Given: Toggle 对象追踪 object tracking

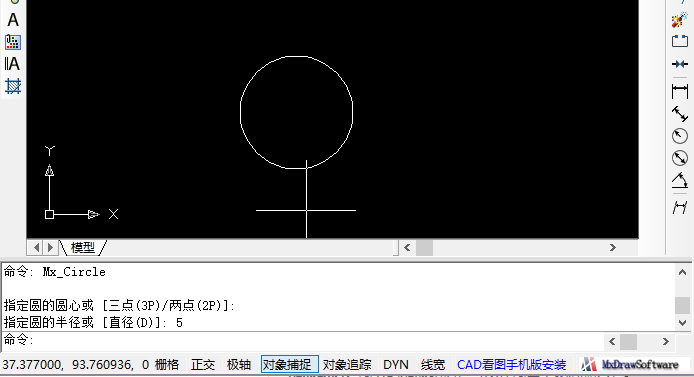Looking at the screenshot, I should (347, 365).
